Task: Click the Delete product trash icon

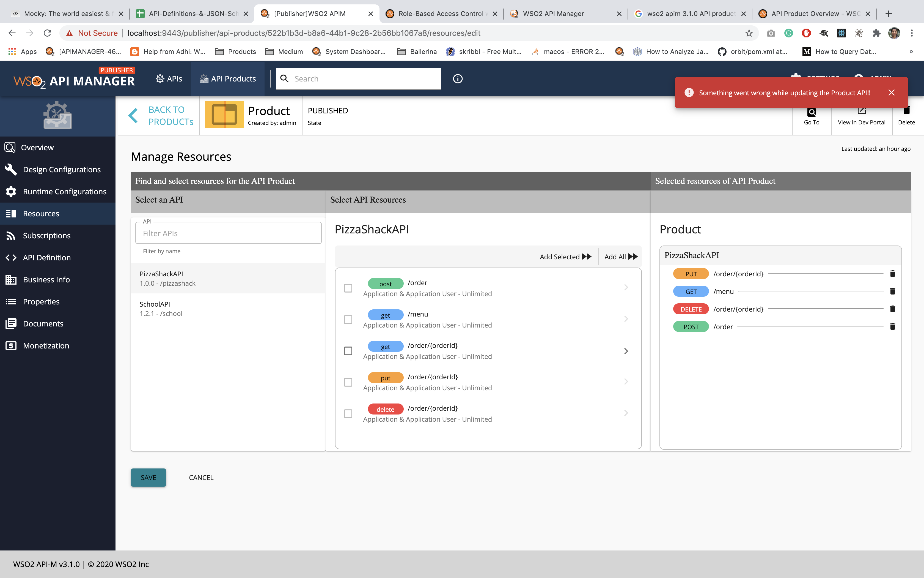Action: click(x=906, y=111)
